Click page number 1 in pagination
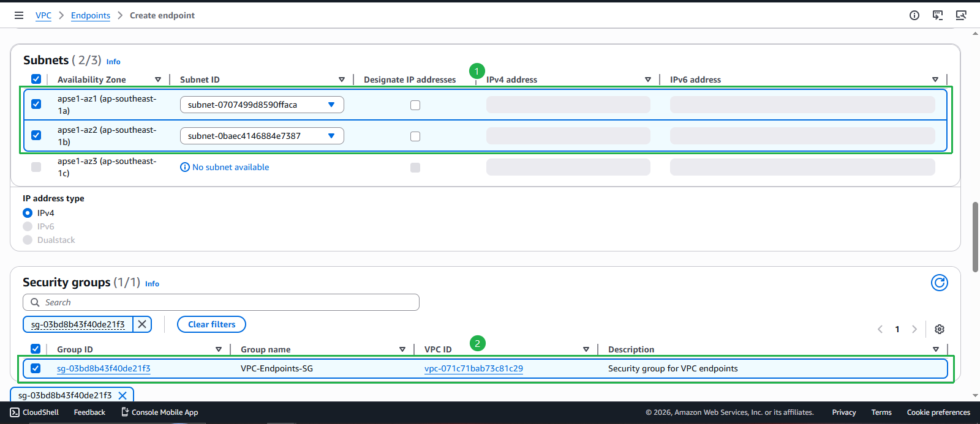Image resolution: width=980 pixels, height=424 pixels. (897, 329)
